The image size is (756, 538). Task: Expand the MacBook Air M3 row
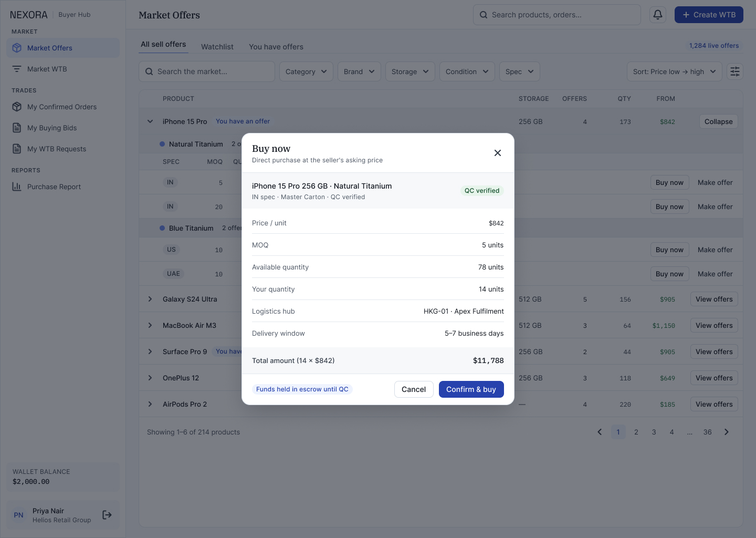pos(150,325)
